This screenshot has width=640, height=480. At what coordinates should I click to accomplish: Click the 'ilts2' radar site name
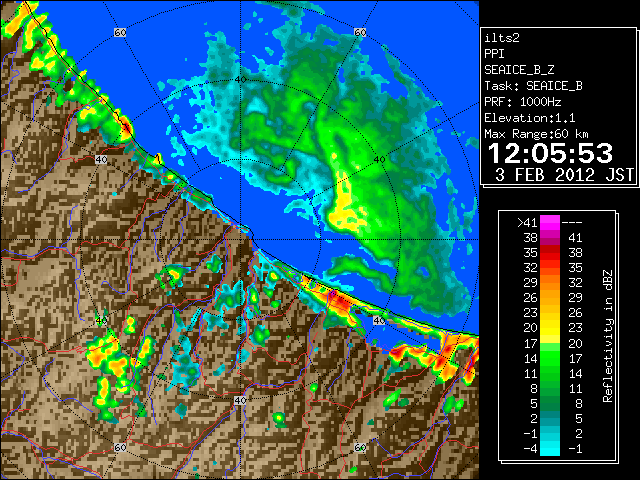[502, 38]
